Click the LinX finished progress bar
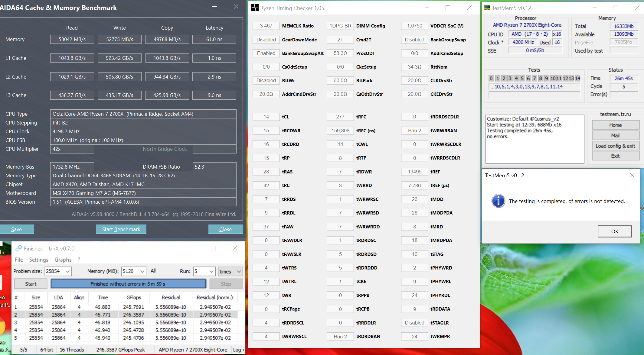This screenshot has width=644, height=355. coord(128,284)
